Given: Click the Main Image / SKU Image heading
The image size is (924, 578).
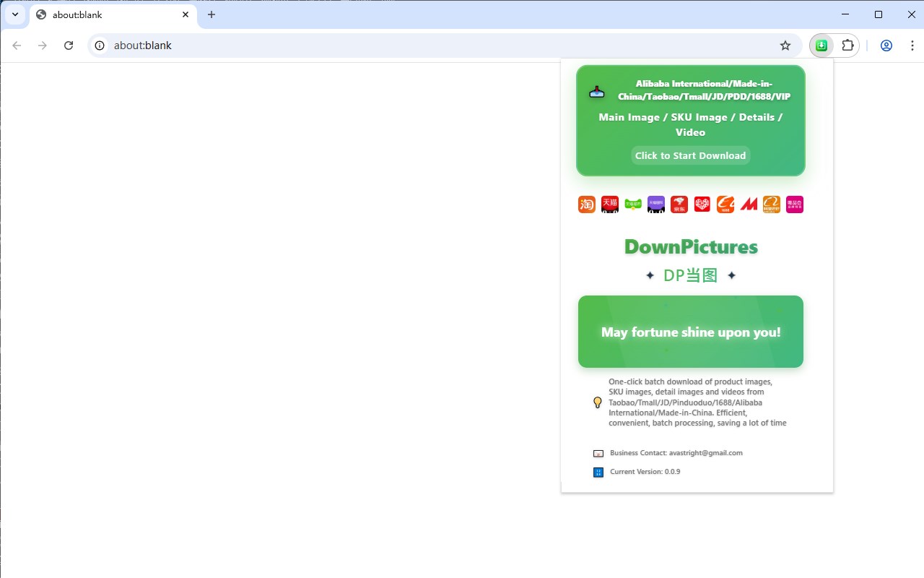Looking at the screenshot, I should [x=691, y=124].
